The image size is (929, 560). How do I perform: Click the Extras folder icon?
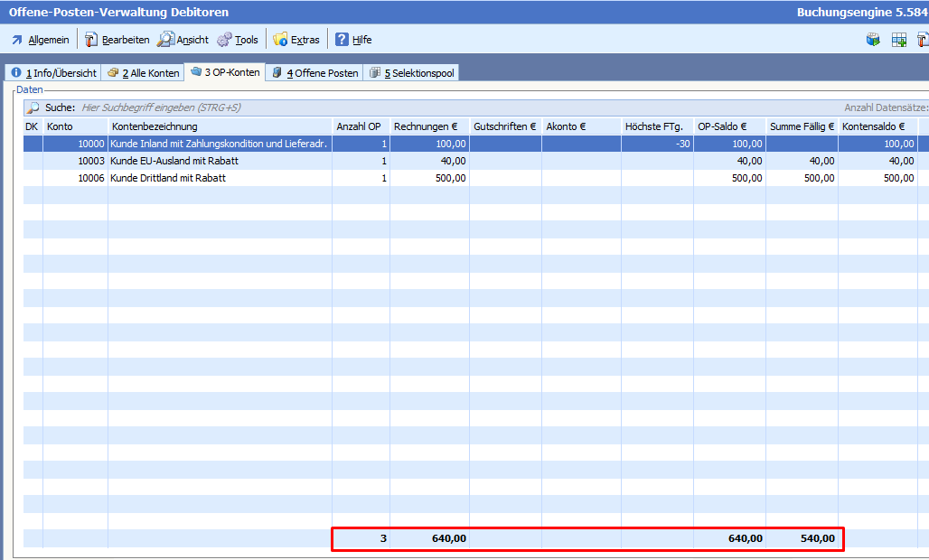click(x=280, y=40)
